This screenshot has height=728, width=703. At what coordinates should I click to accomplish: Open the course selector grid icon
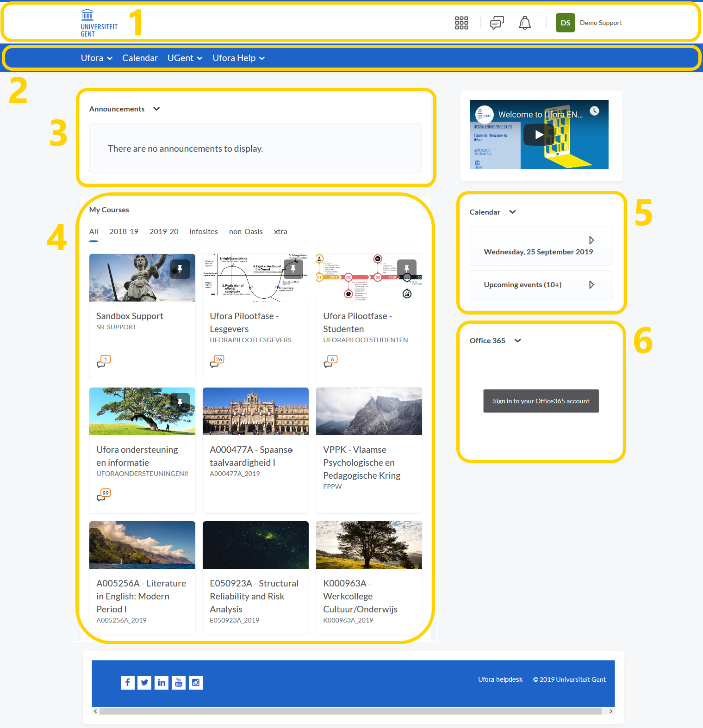(461, 23)
